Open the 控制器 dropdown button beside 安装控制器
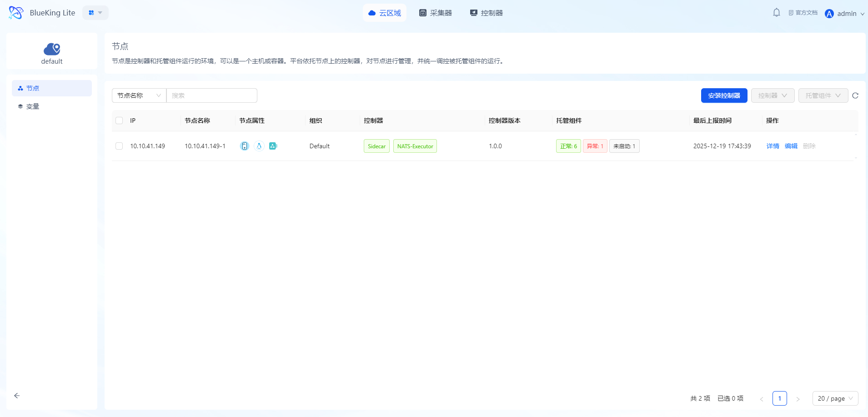Screen dimensions: 868x417 coord(773,95)
